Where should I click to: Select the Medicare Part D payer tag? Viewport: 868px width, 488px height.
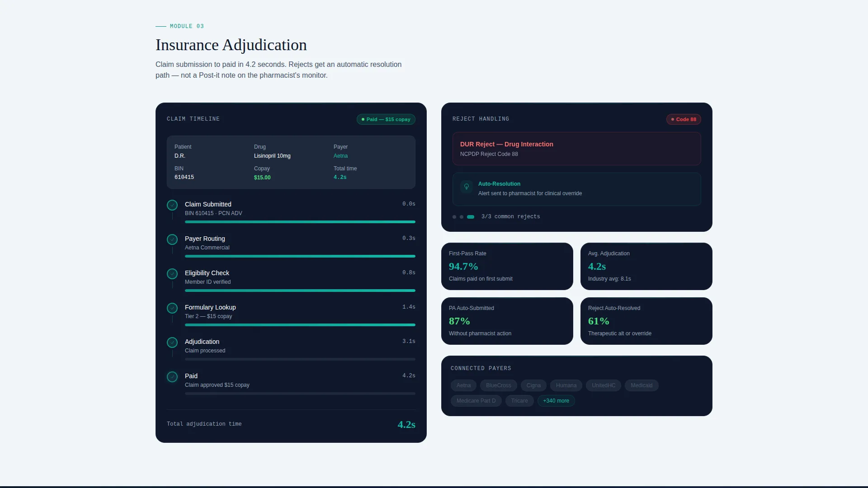(476, 401)
